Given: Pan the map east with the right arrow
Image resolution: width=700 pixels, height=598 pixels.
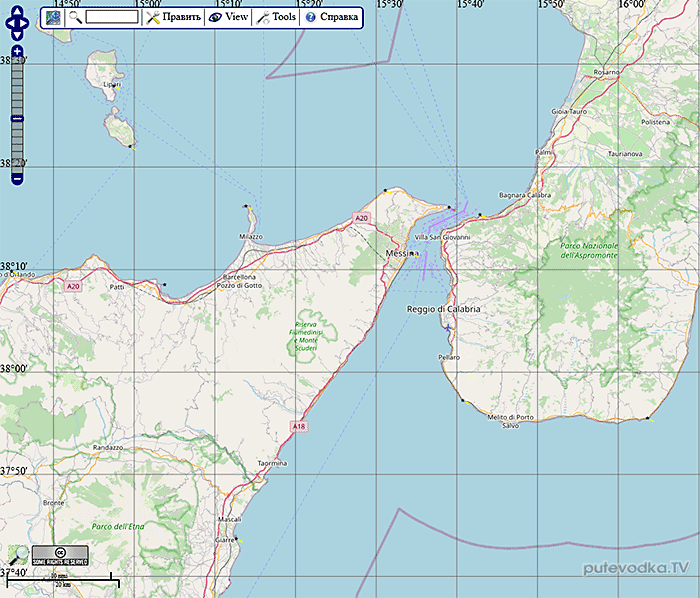Looking at the screenshot, I should [25, 23].
